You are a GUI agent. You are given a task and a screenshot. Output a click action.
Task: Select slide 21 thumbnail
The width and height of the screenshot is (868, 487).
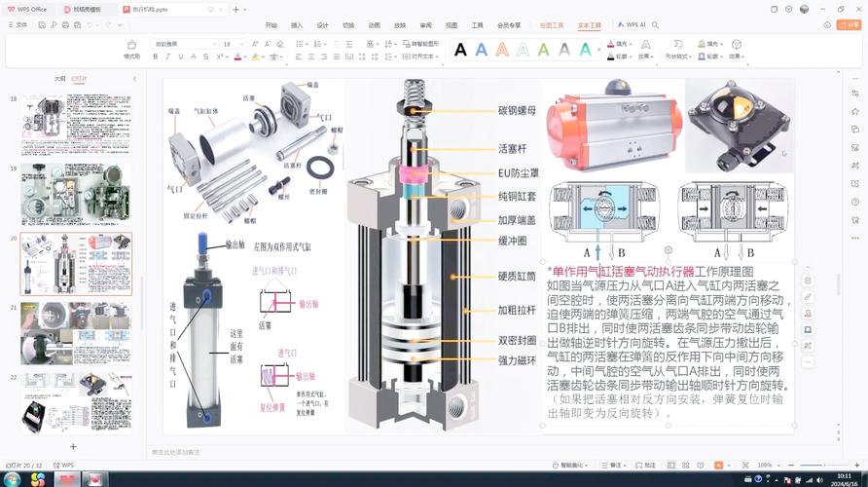tap(77, 333)
